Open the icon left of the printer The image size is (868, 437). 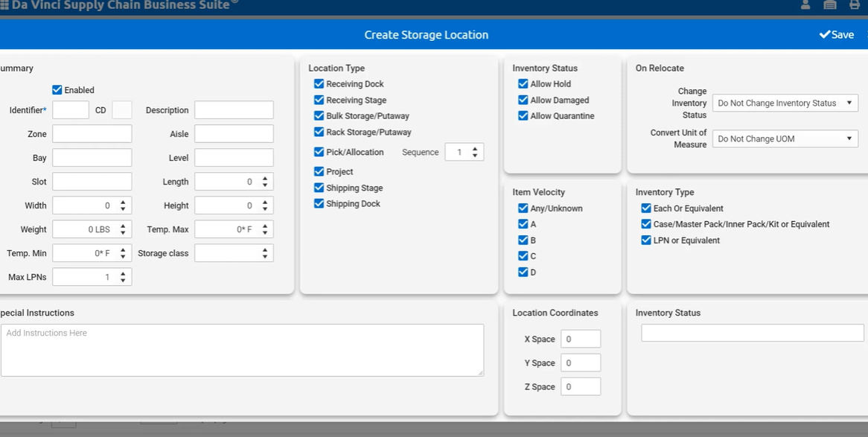click(x=830, y=5)
